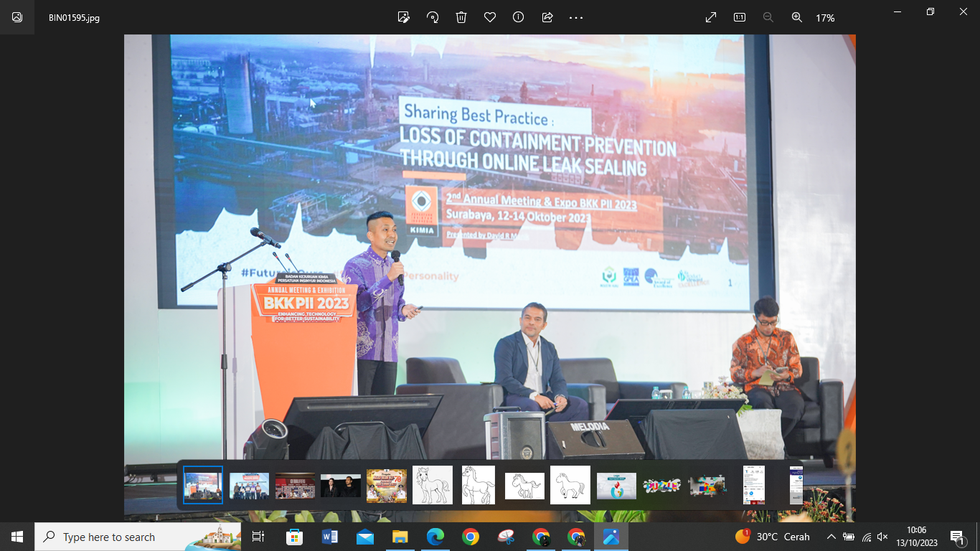This screenshot has width=980, height=551.
Task: Open the Wi-Fi network tray icon
Action: point(867,537)
